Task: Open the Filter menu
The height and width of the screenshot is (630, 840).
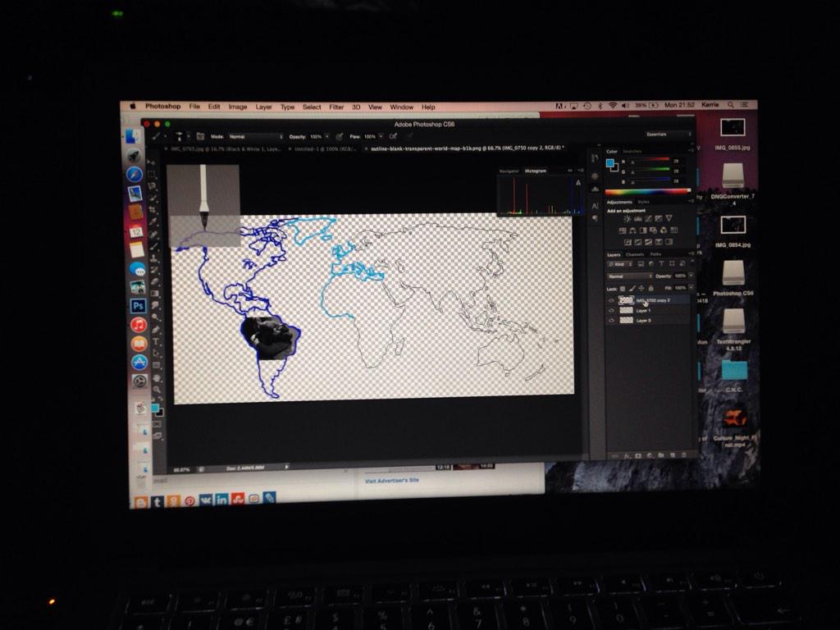Action: pyautogui.click(x=336, y=107)
